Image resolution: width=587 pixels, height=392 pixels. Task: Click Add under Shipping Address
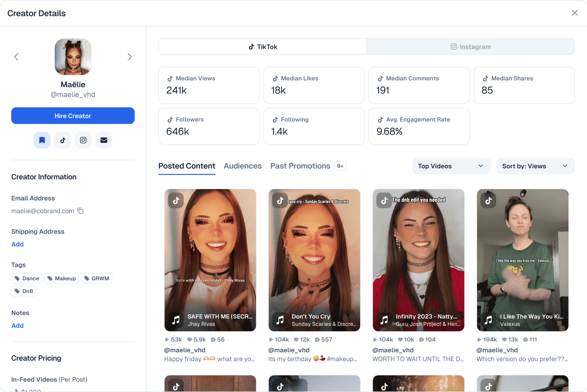point(18,244)
